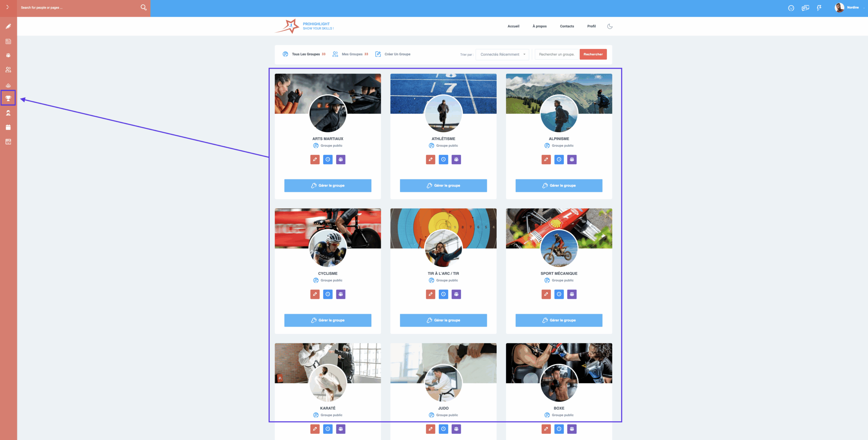Viewport: 868px width, 440px height.
Task: Click the lightning bolt notifications icon
Action: (819, 8)
